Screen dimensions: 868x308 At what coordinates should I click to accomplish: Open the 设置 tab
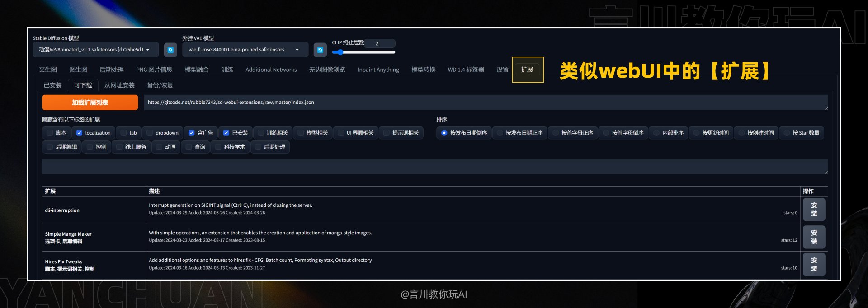(503, 70)
